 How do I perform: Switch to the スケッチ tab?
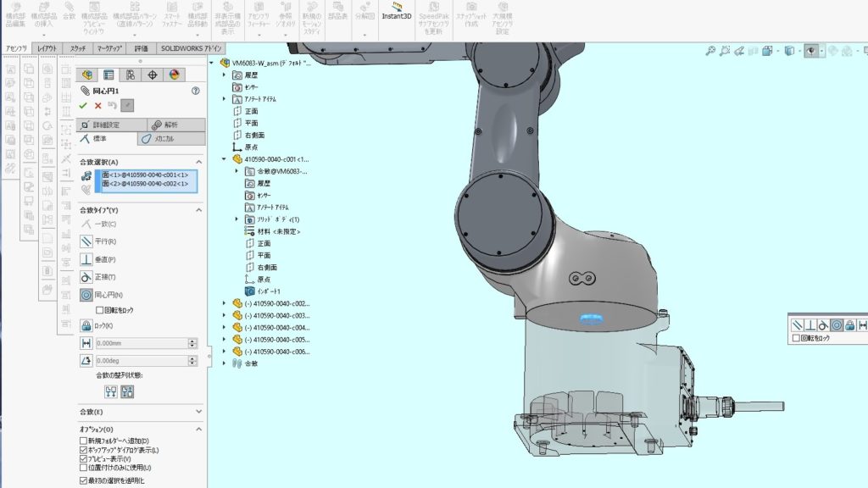click(77, 49)
